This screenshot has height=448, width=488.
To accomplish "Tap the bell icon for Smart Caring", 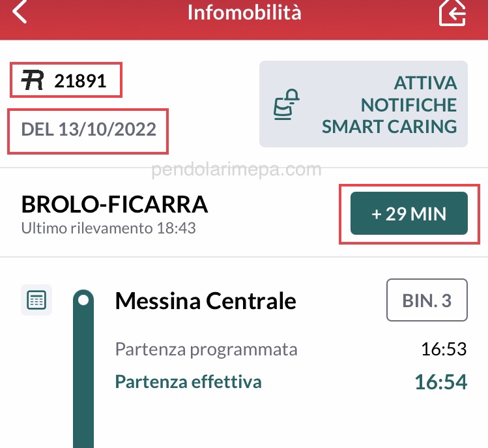I will pyautogui.click(x=286, y=105).
